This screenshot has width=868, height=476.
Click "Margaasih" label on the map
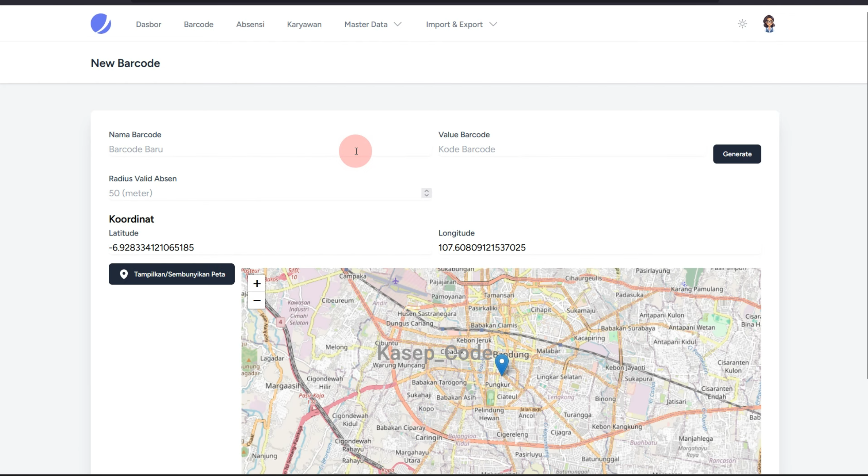(283, 386)
